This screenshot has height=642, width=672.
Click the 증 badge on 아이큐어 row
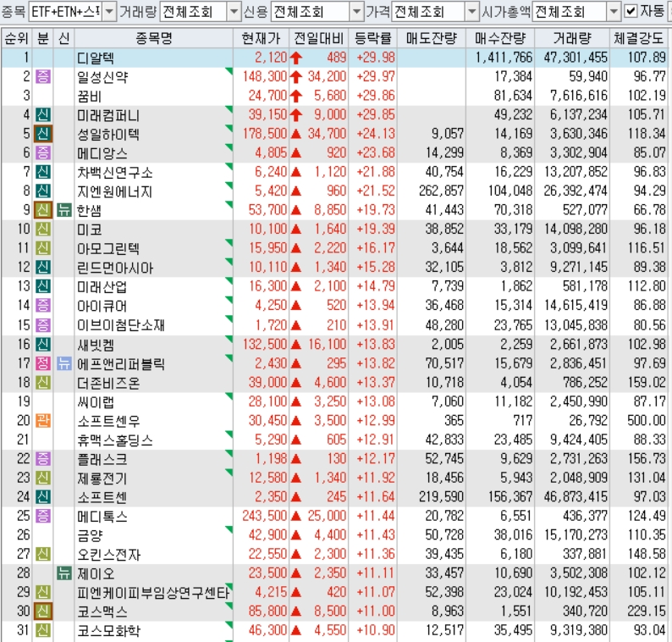[x=43, y=306]
